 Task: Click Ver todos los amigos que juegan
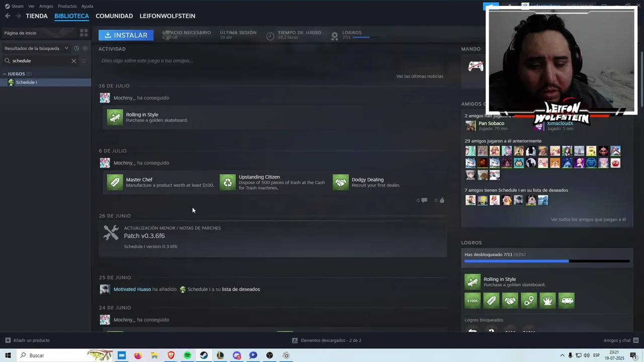click(x=588, y=219)
